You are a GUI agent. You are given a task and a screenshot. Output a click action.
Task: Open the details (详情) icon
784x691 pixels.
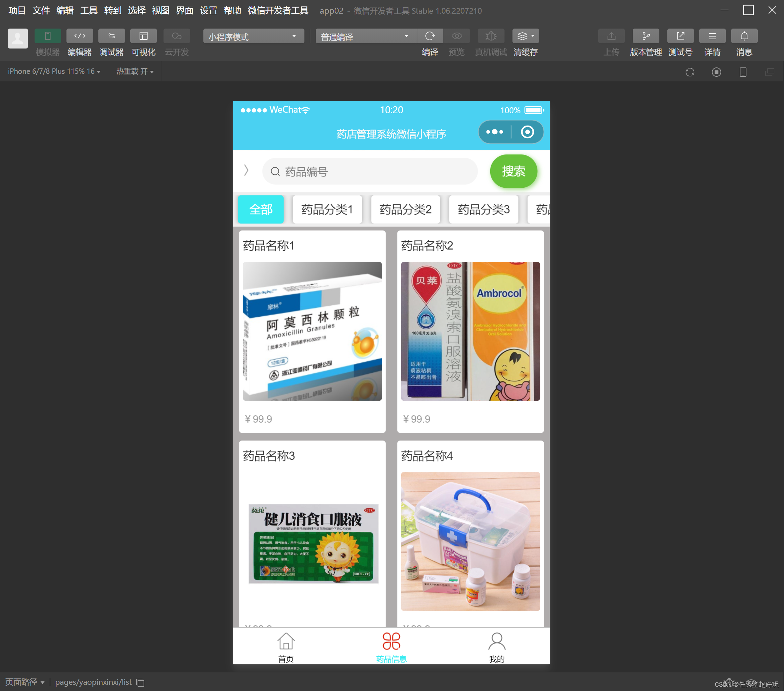[712, 36]
